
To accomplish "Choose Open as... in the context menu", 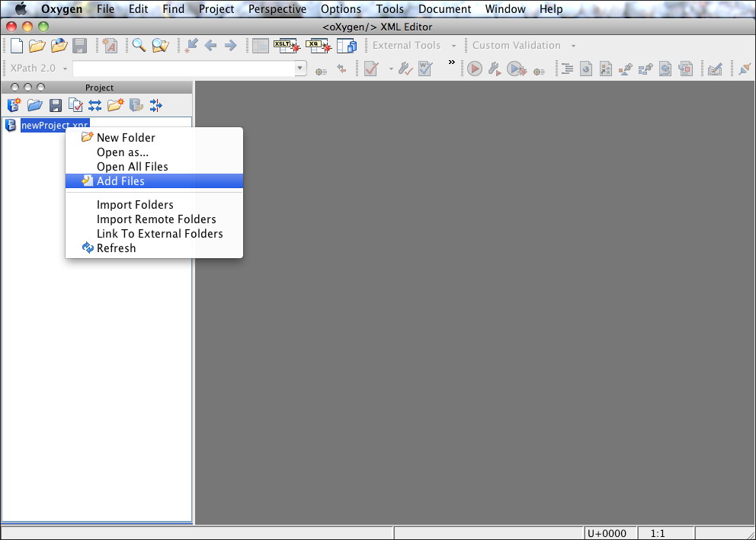I will pos(154,152).
